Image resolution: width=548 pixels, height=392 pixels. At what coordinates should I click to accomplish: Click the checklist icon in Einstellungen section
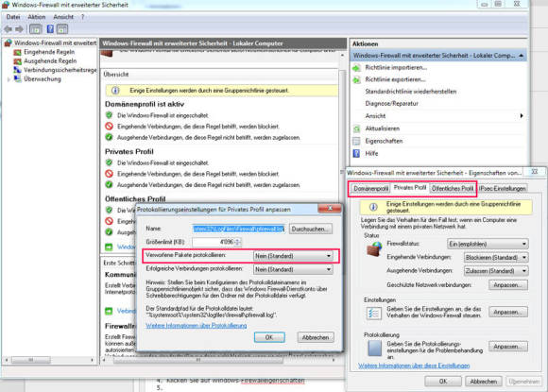click(373, 313)
